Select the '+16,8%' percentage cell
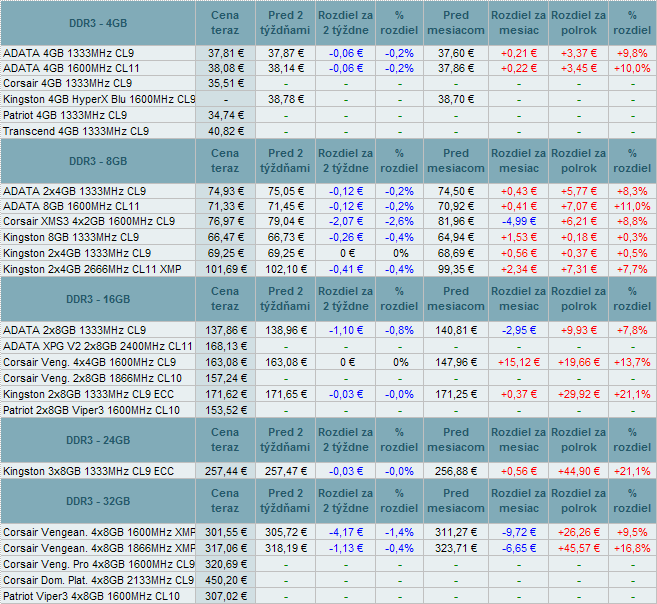 [632, 548]
